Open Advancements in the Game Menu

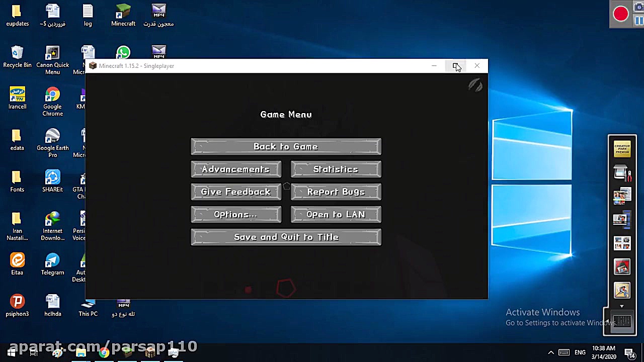click(x=236, y=169)
